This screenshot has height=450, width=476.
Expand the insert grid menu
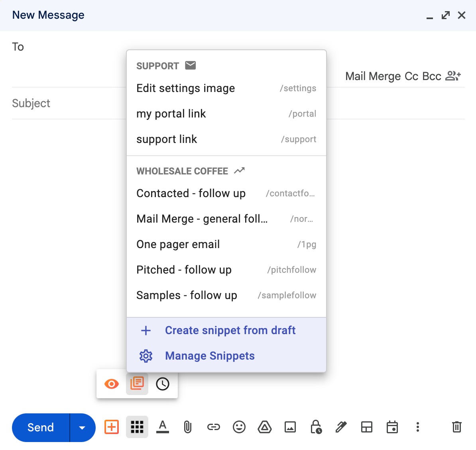click(137, 427)
